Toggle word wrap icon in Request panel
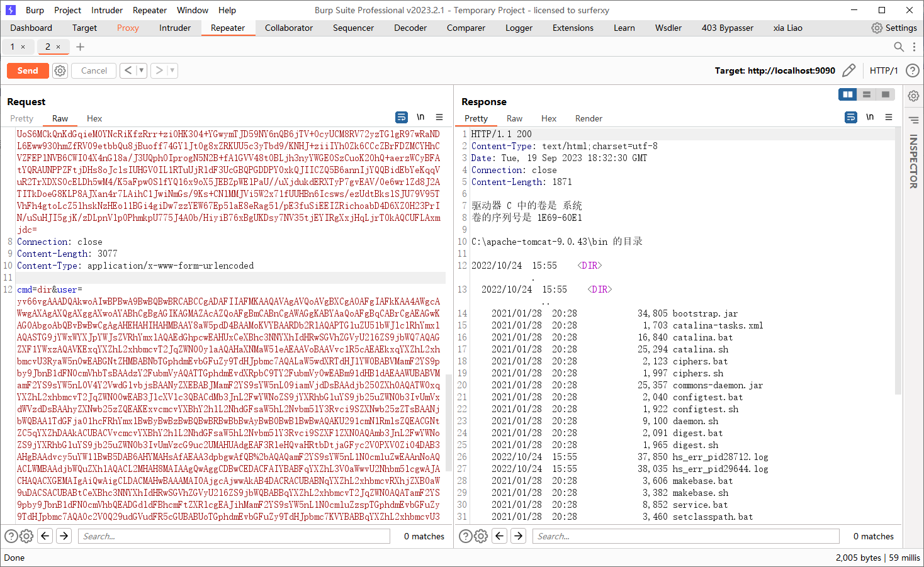The height and width of the screenshot is (567, 924). click(x=401, y=117)
